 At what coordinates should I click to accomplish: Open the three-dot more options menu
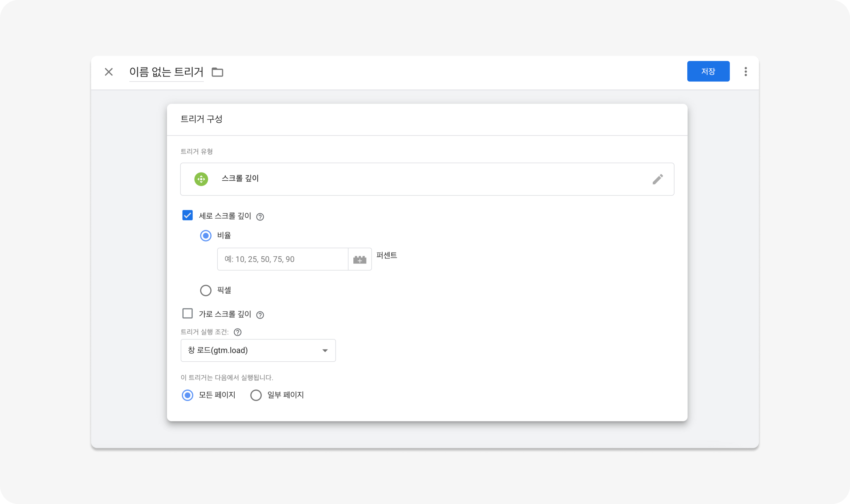(x=745, y=72)
